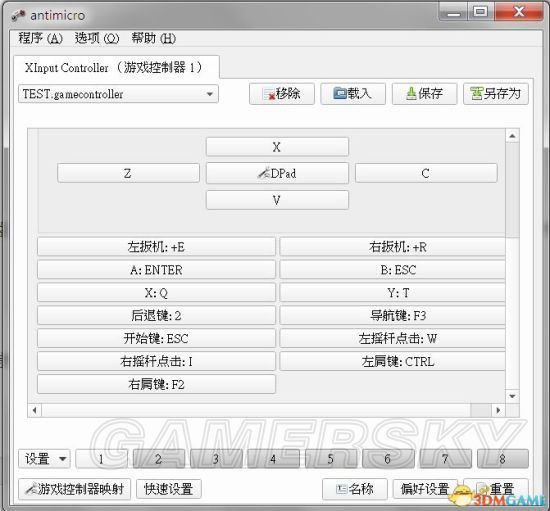This screenshot has width=550, height=511.
Task: Switch to set 4
Action: point(273,459)
